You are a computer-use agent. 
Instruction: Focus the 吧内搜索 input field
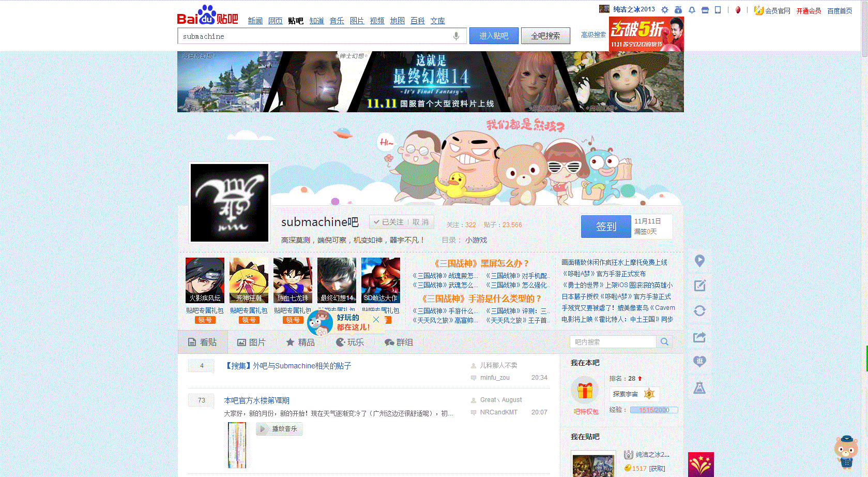coord(613,342)
